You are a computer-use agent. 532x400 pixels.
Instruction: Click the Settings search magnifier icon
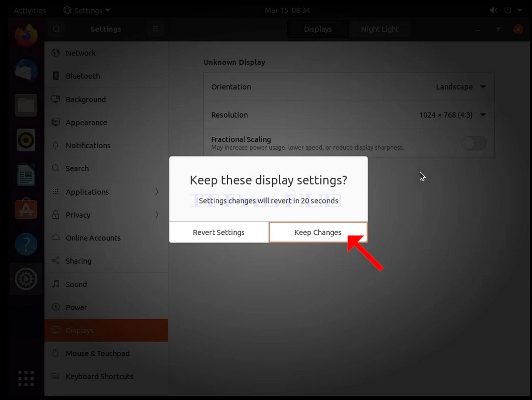(x=56, y=29)
